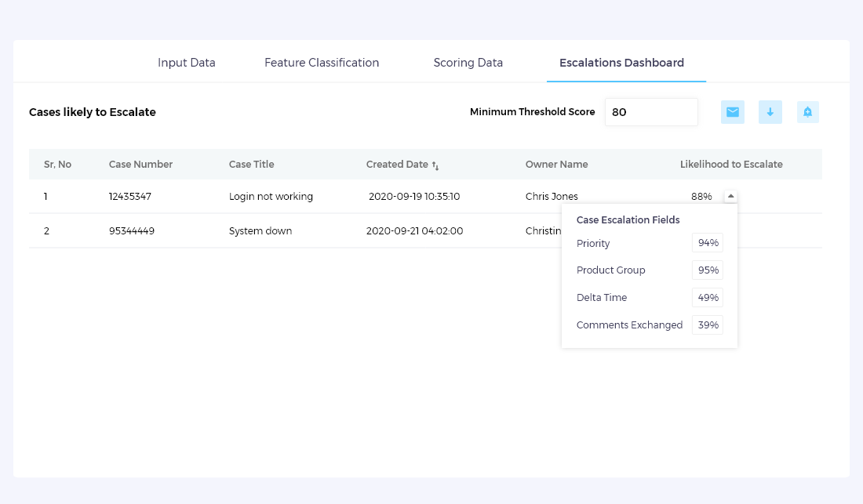Click the System down case title

(260, 231)
